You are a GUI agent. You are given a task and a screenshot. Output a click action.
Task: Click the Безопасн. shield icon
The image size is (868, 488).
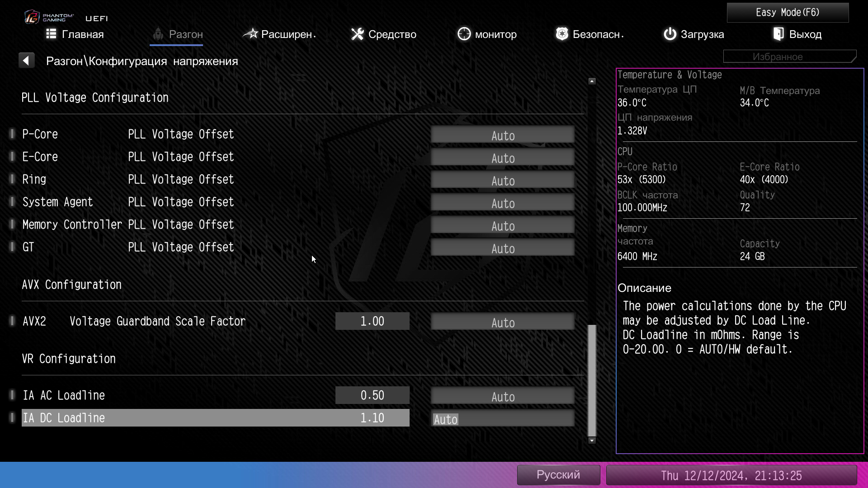pos(561,34)
